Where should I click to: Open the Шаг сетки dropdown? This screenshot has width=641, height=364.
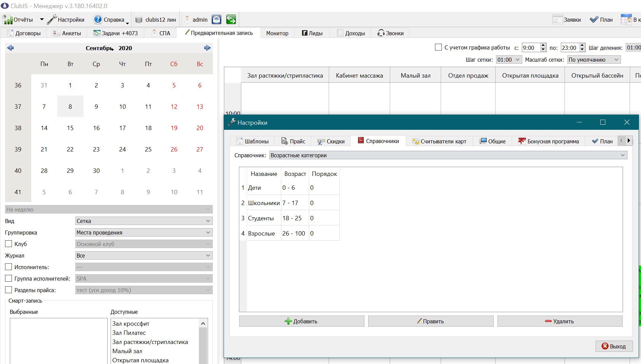coord(509,60)
